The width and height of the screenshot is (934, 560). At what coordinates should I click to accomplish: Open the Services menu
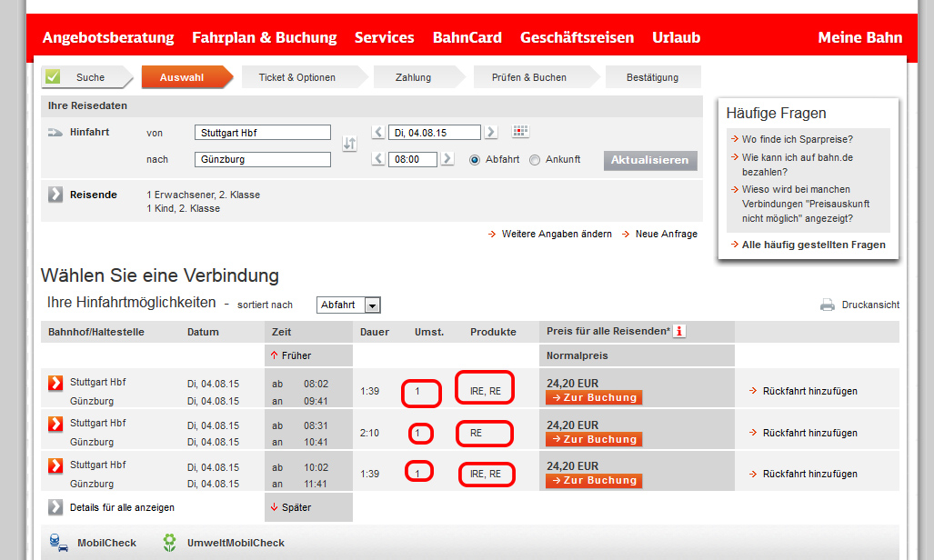pyautogui.click(x=384, y=37)
